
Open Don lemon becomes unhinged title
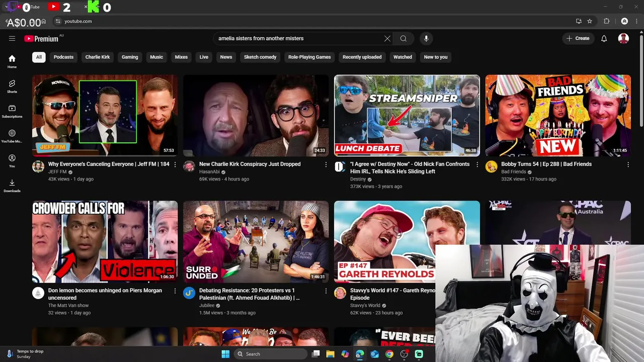105,294
